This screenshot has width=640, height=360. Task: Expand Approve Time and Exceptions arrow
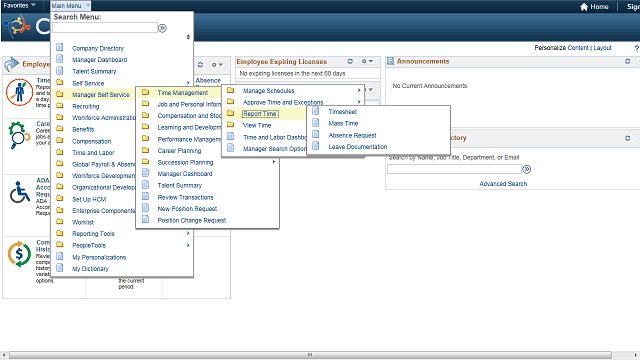coord(359,102)
